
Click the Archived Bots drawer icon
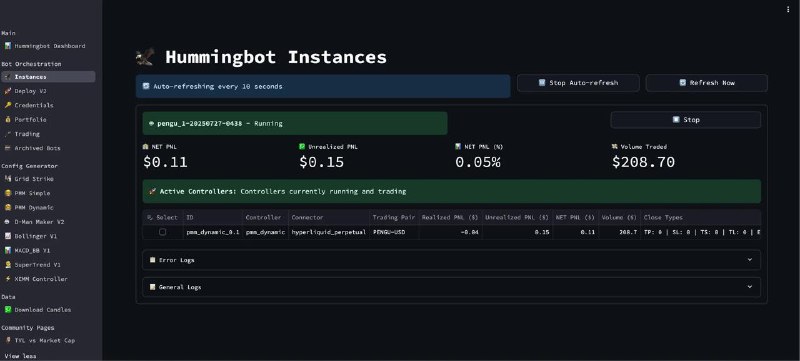click(8, 148)
